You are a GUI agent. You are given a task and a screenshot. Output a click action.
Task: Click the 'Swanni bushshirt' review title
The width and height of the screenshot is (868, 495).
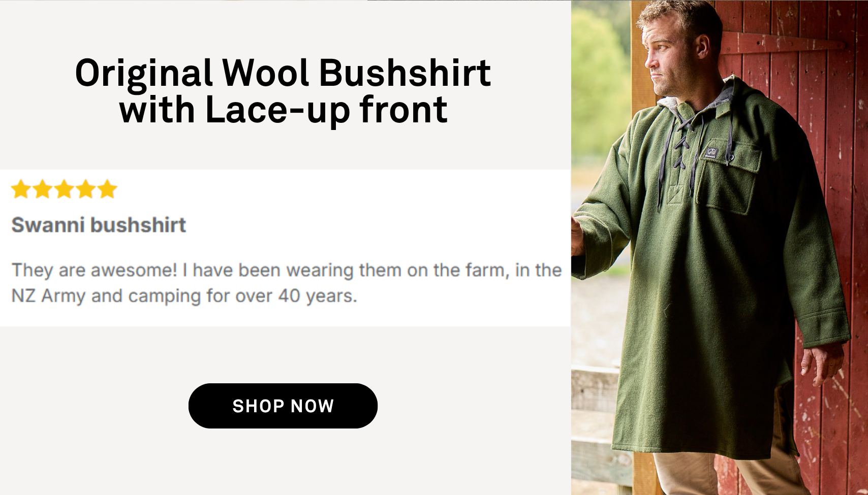pyautogui.click(x=99, y=225)
